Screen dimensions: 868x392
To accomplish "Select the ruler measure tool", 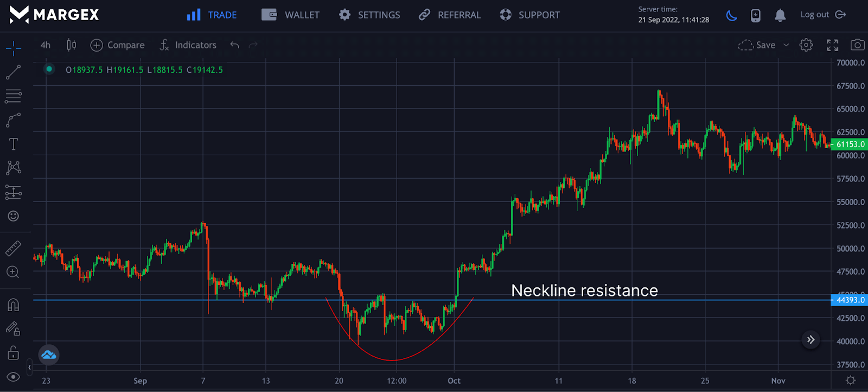I will point(14,248).
